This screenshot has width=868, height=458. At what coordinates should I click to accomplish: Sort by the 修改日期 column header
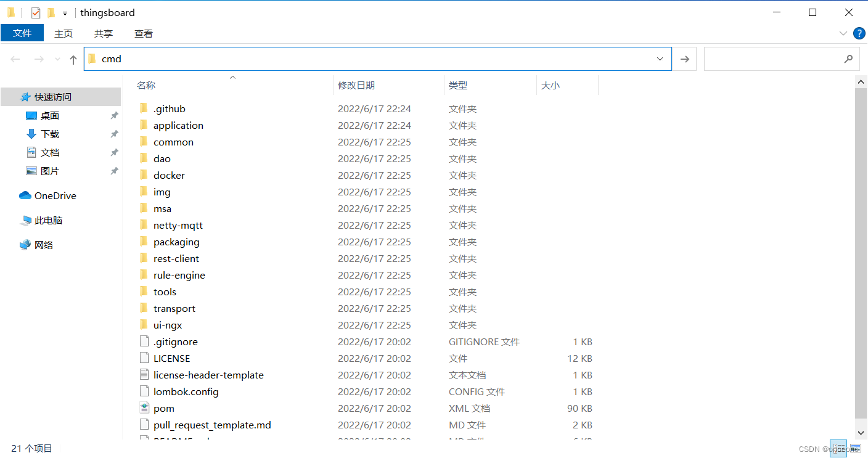(356, 85)
